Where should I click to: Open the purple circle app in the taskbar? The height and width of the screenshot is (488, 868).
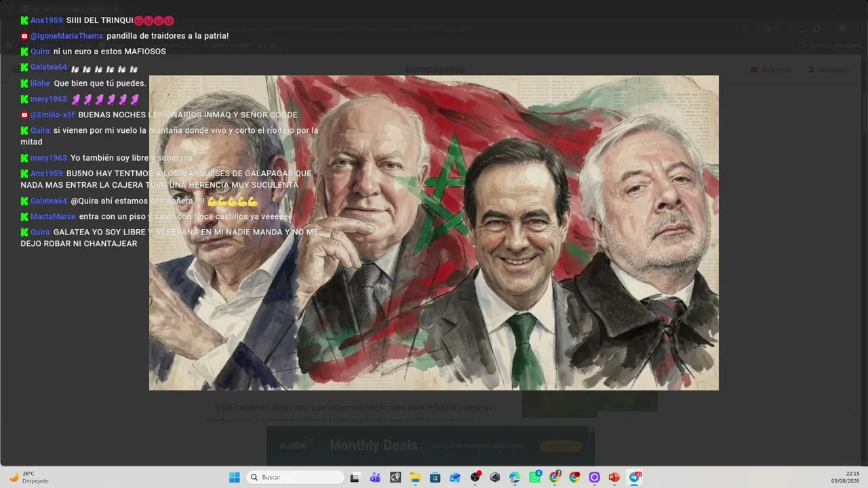tap(595, 477)
